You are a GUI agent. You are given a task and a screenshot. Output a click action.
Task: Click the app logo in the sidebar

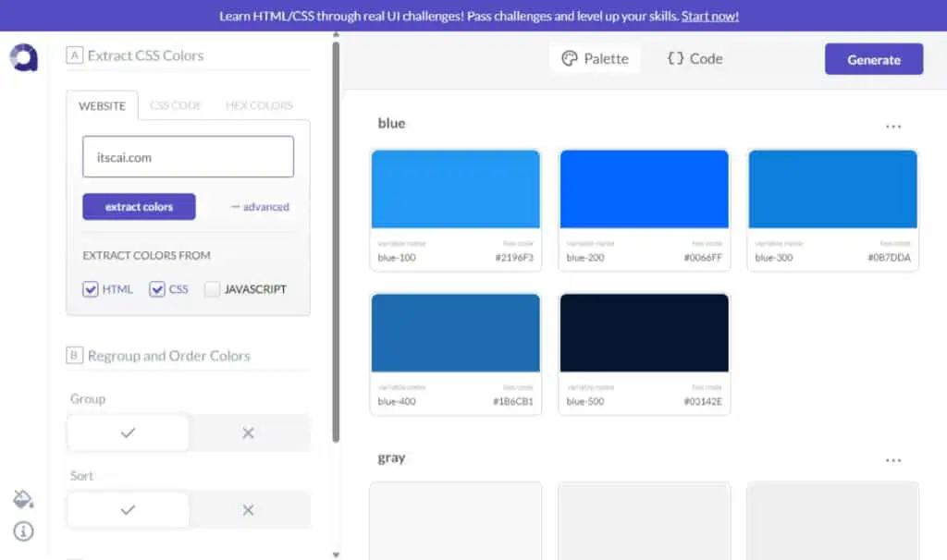23,58
